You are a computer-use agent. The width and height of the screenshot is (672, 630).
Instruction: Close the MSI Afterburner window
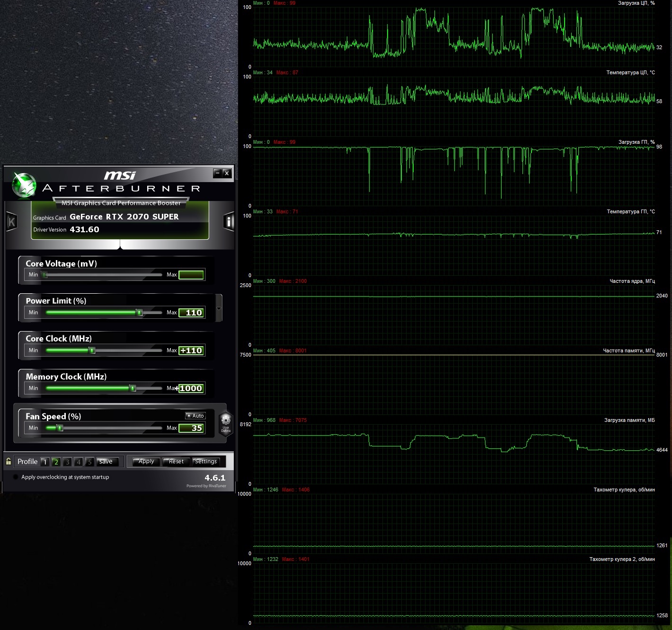pyautogui.click(x=227, y=173)
